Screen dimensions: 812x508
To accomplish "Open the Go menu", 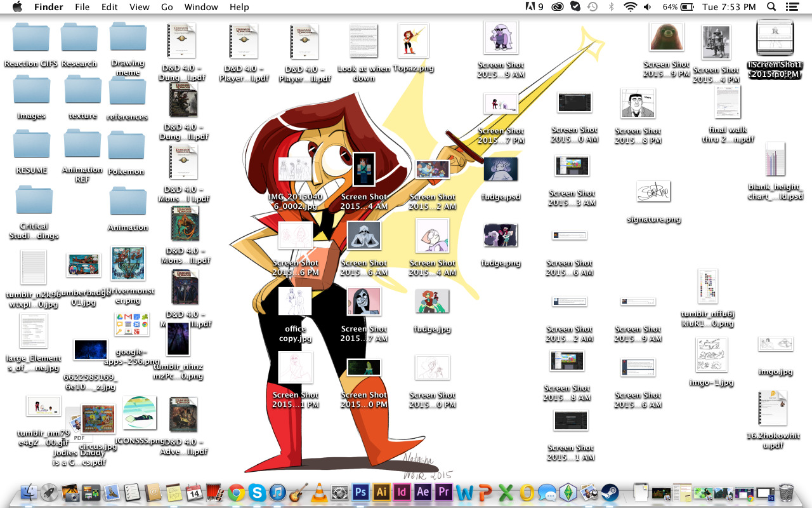I will point(167,7).
